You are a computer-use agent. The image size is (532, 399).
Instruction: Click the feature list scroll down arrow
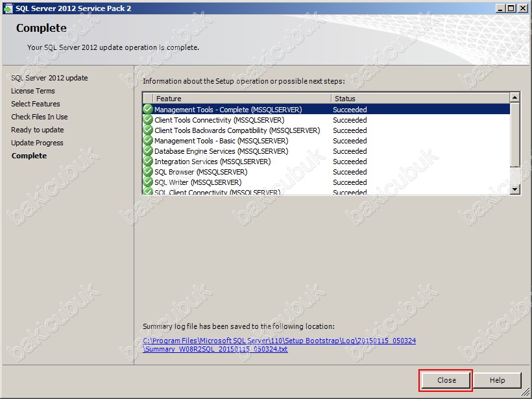point(514,189)
